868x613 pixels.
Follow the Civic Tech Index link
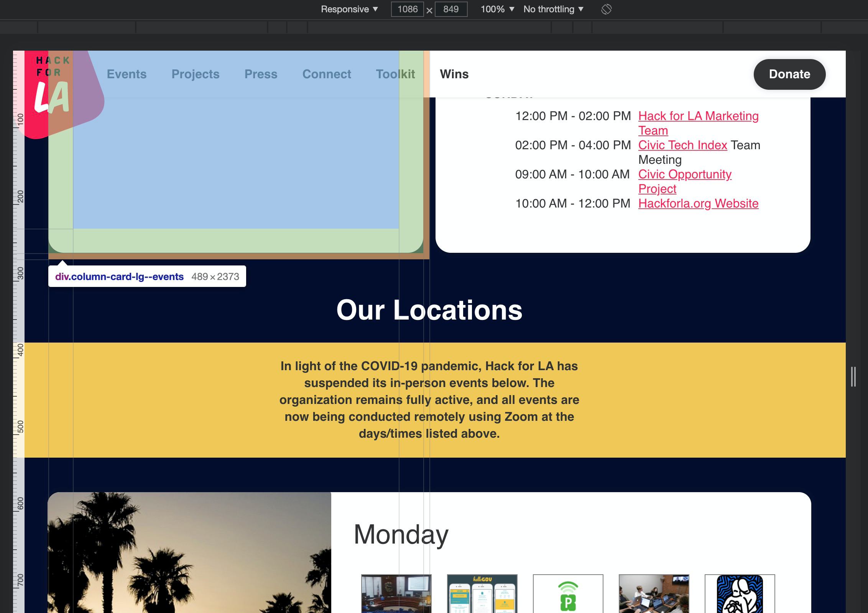[x=682, y=145]
